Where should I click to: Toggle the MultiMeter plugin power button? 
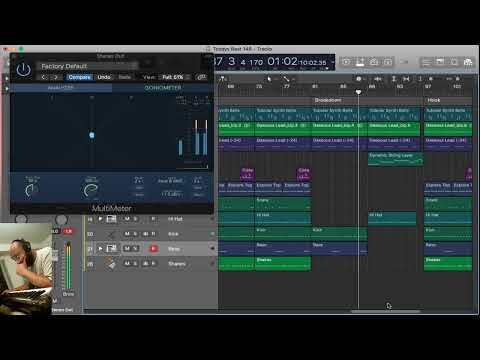23,70
